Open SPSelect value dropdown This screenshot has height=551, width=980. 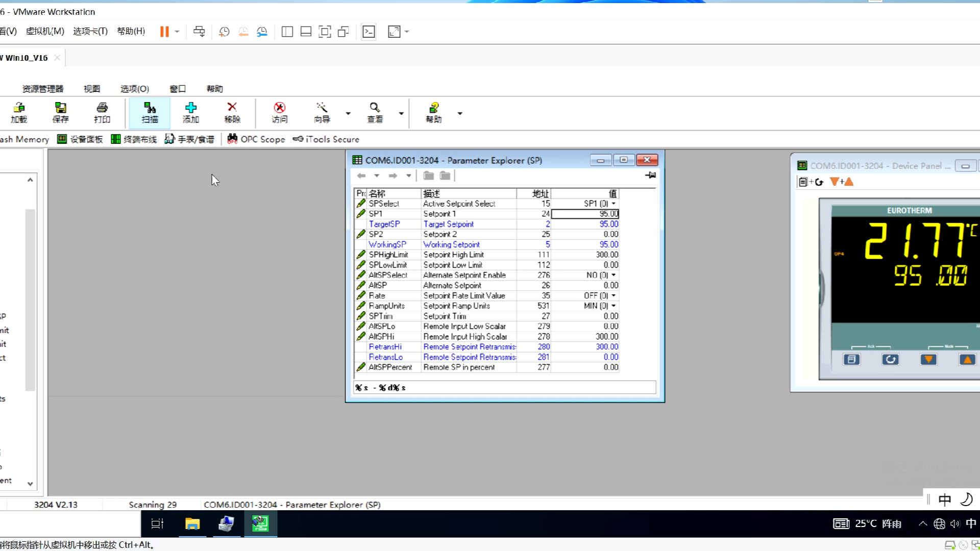[x=614, y=204]
